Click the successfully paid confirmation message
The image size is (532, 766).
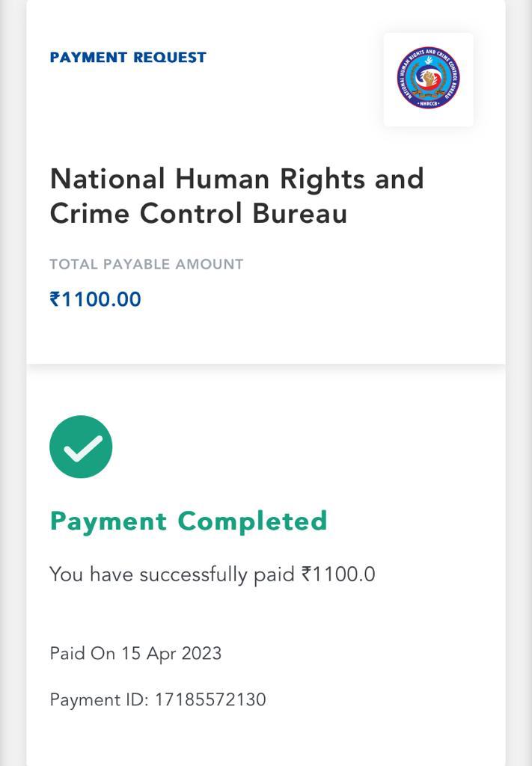coord(212,574)
